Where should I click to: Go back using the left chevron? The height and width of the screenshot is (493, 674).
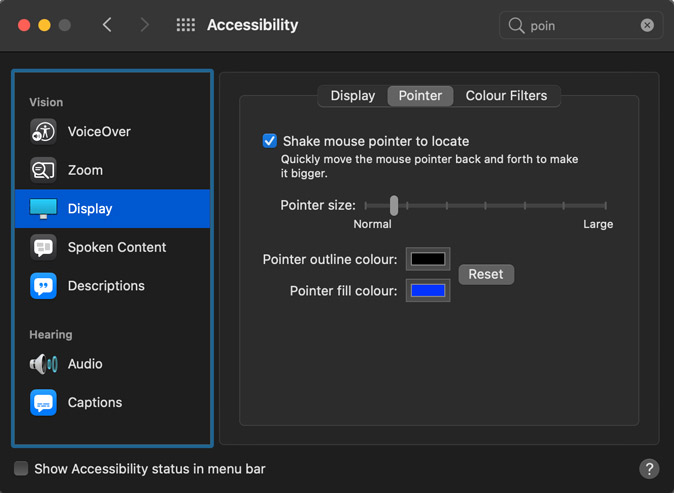(108, 25)
